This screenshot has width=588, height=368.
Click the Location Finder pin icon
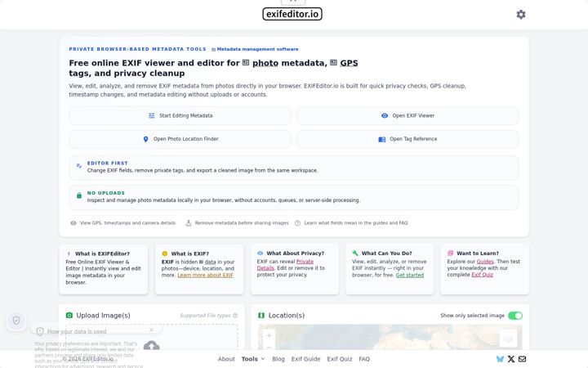click(x=146, y=139)
